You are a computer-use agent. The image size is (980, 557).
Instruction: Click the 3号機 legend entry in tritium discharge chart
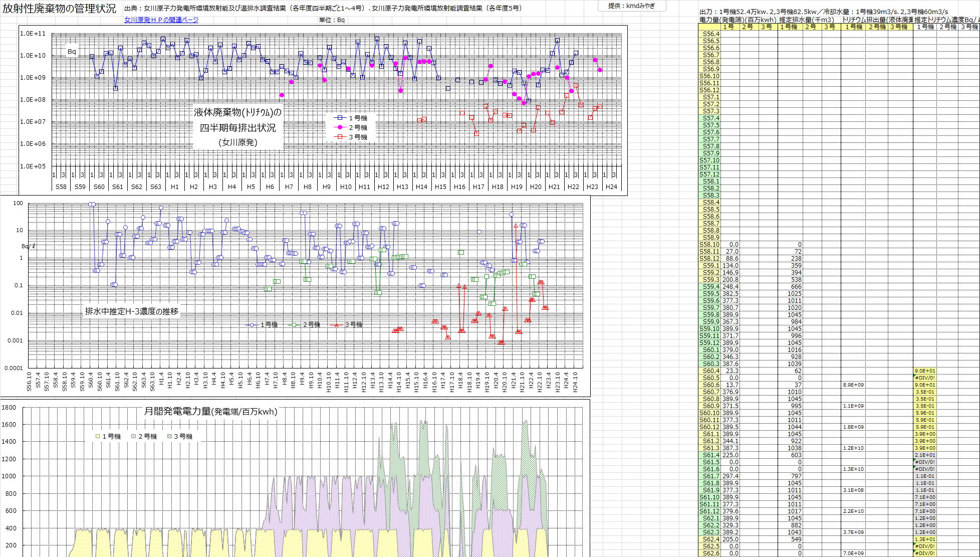tap(351, 137)
